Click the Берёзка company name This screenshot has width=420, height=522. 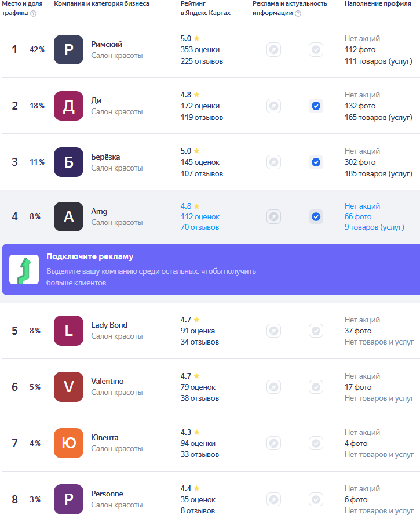click(105, 157)
